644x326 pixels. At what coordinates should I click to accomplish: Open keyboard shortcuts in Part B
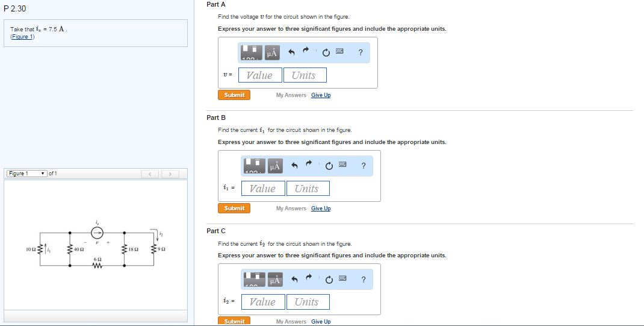click(x=342, y=165)
